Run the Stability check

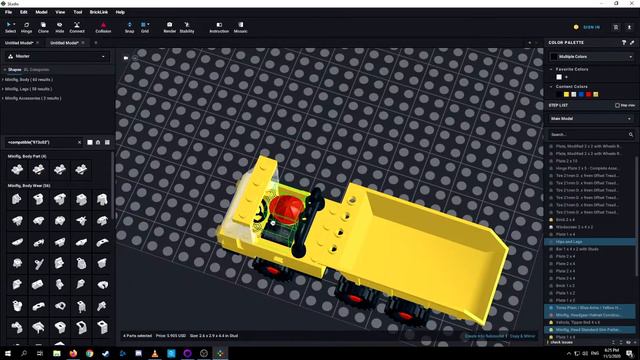[x=187, y=27]
